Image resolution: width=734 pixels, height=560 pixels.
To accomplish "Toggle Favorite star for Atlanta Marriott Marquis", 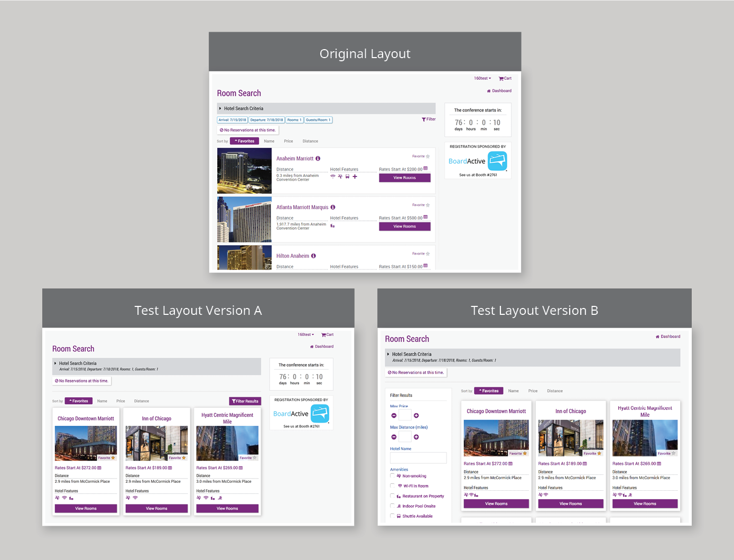I will click(x=428, y=205).
